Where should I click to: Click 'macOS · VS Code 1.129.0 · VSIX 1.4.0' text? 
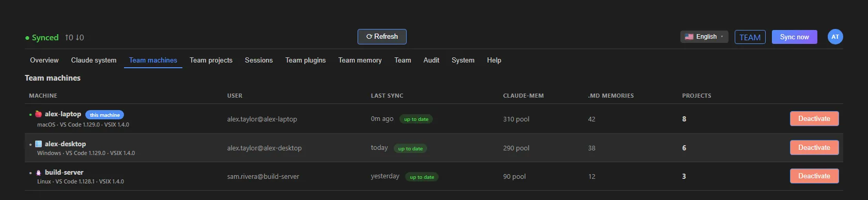pos(83,125)
